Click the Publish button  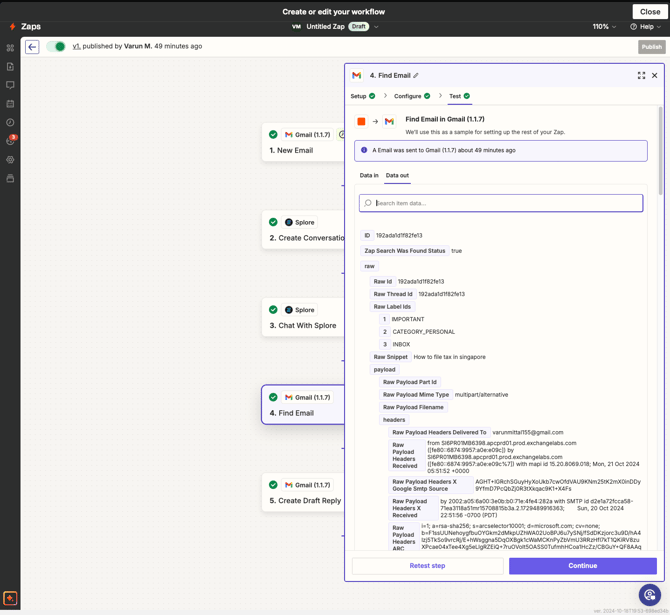tap(652, 47)
